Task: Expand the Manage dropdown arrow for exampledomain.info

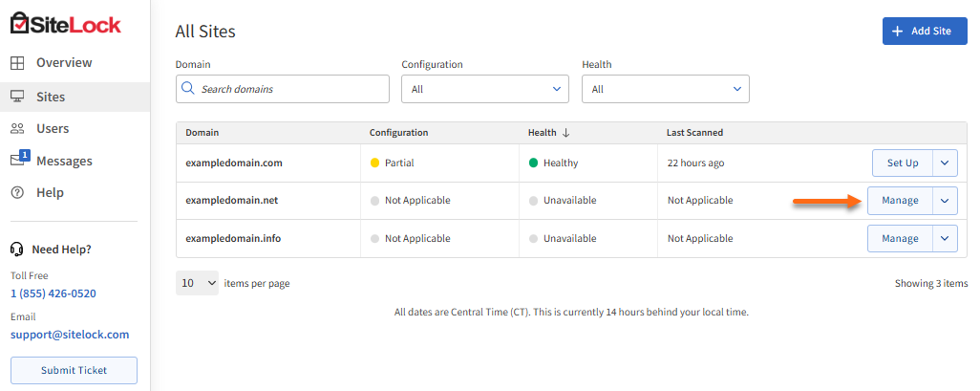Action: 945,238
